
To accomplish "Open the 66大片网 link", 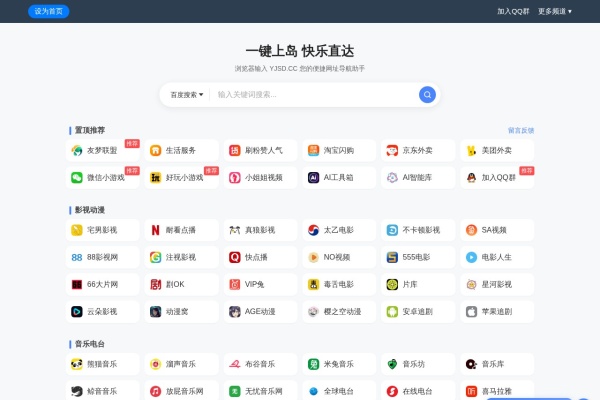I will [103, 284].
